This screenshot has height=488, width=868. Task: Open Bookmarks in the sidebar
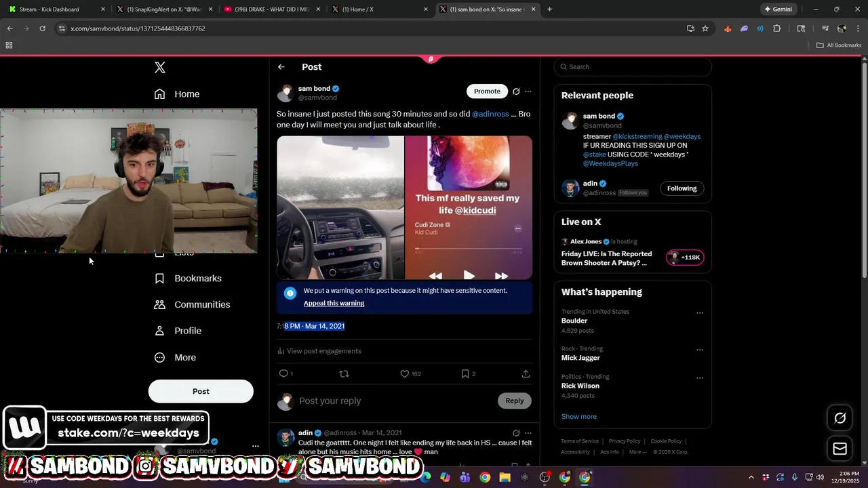(x=188, y=279)
